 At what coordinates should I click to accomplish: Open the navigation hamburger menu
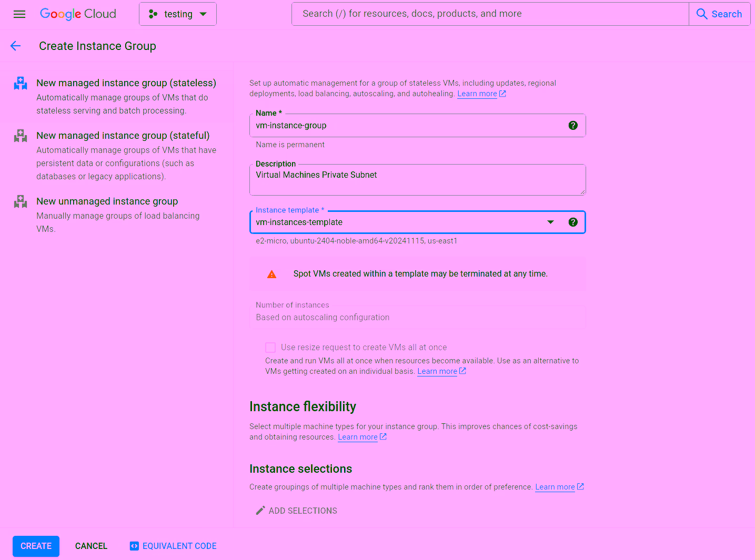19,14
